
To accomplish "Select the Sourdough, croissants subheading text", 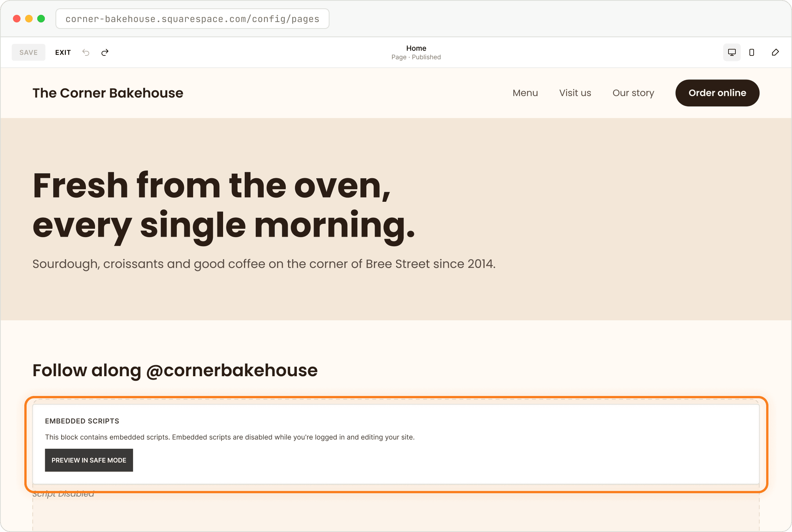I will click(264, 264).
